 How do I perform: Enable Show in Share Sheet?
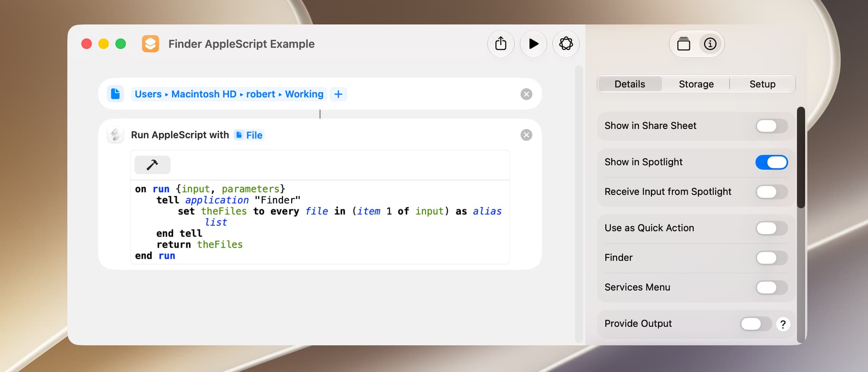772,126
